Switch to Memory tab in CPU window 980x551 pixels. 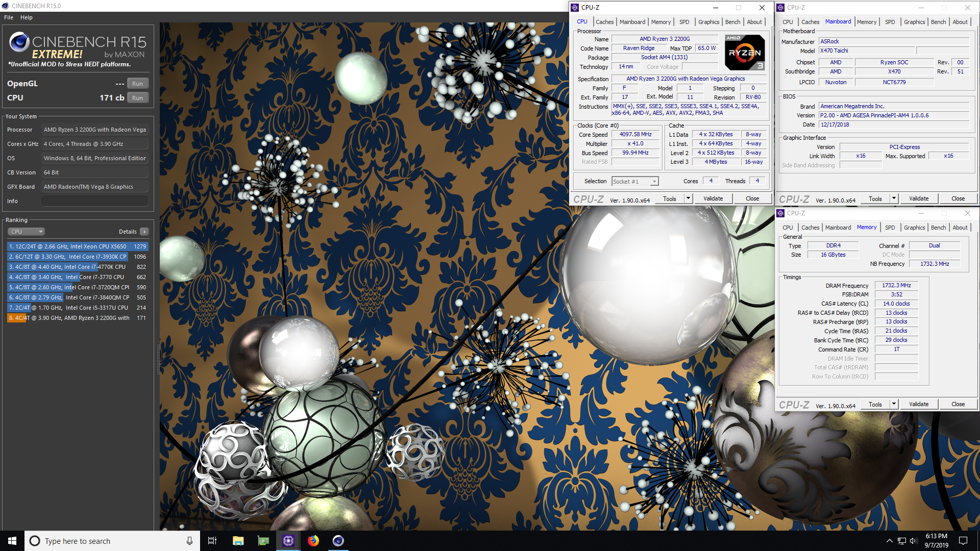[x=661, y=22]
